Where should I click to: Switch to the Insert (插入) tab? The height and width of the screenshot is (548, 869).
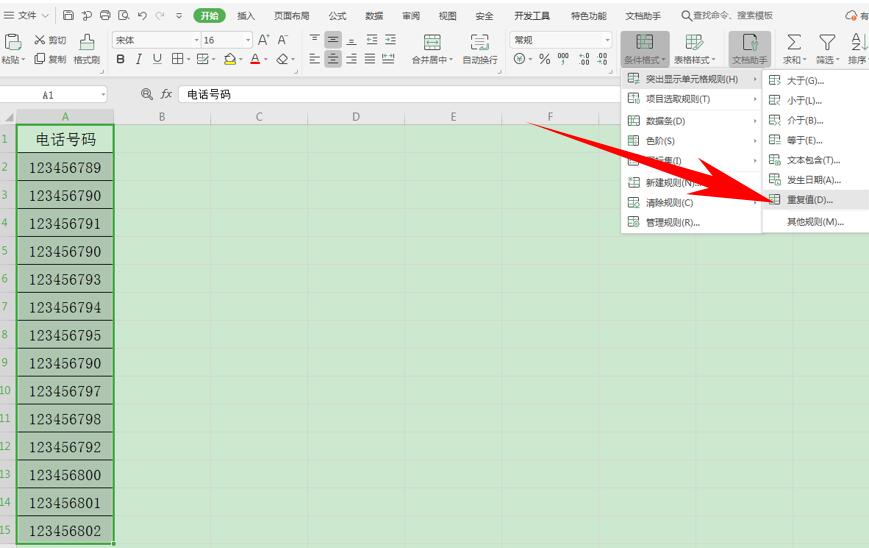tap(246, 16)
